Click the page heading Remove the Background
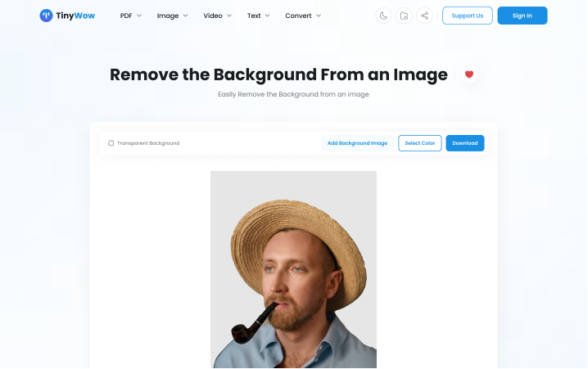Image resolution: width=588 pixels, height=369 pixels. [x=278, y=74]
